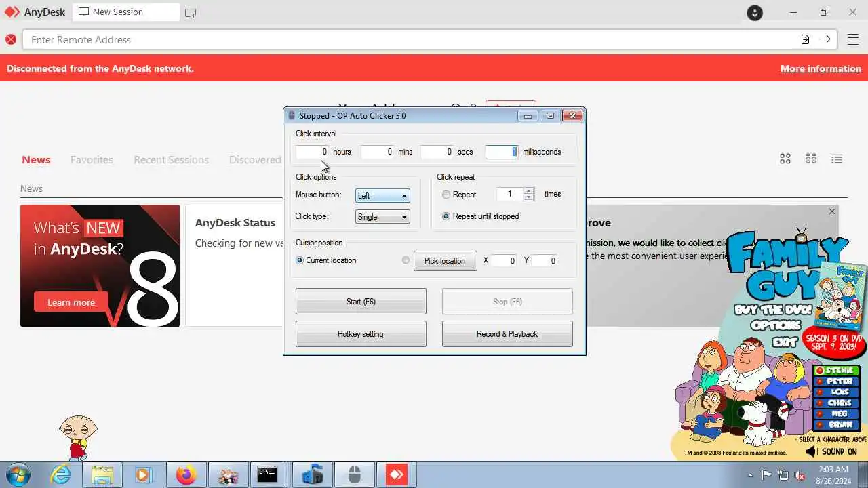
Task: Select Brian in character list
Action: 837,424
